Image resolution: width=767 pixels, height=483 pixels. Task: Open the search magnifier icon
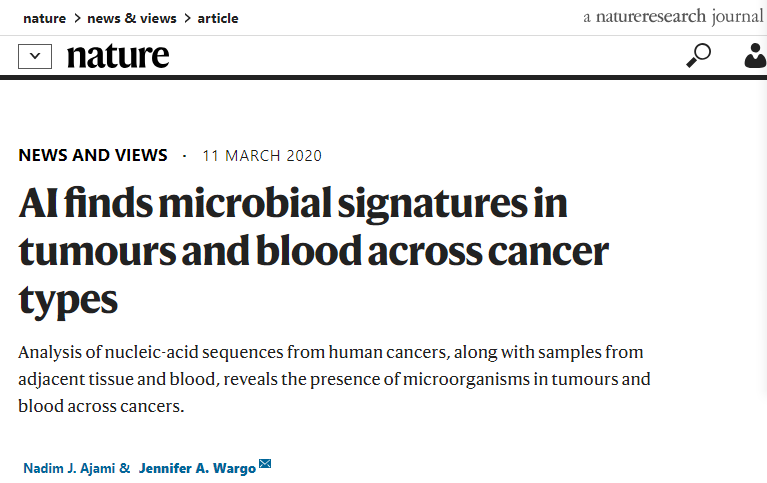tap(699, 55)
